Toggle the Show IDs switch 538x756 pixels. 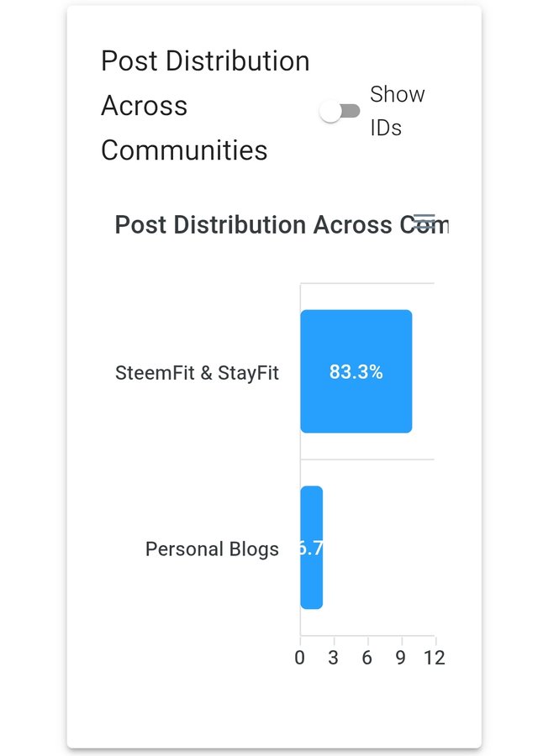(x=340, y=112)
